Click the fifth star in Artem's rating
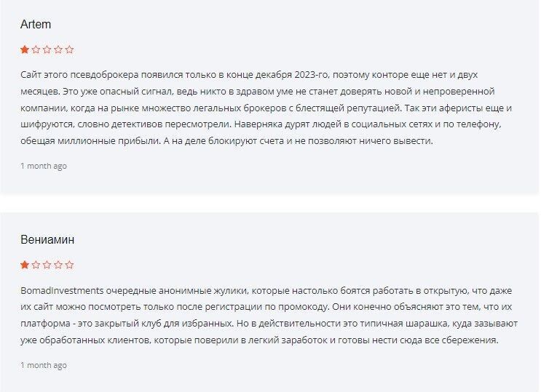The width and height of the screenshot is (541, 392). coord(70,50)
